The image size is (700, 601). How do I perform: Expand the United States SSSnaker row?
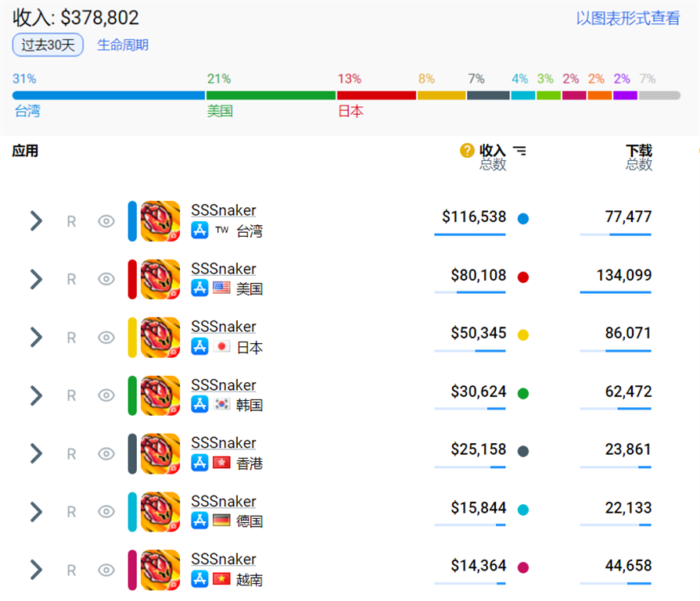click(35, 279)
